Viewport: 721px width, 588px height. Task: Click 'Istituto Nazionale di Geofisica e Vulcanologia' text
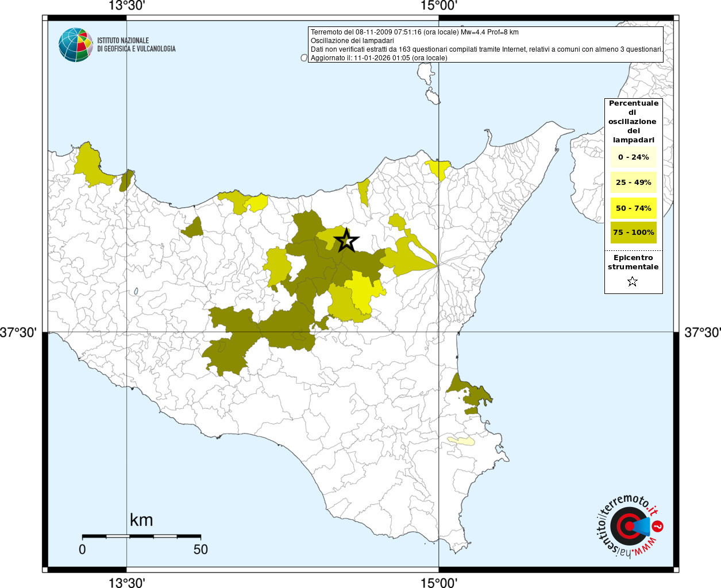coord(136,45)
